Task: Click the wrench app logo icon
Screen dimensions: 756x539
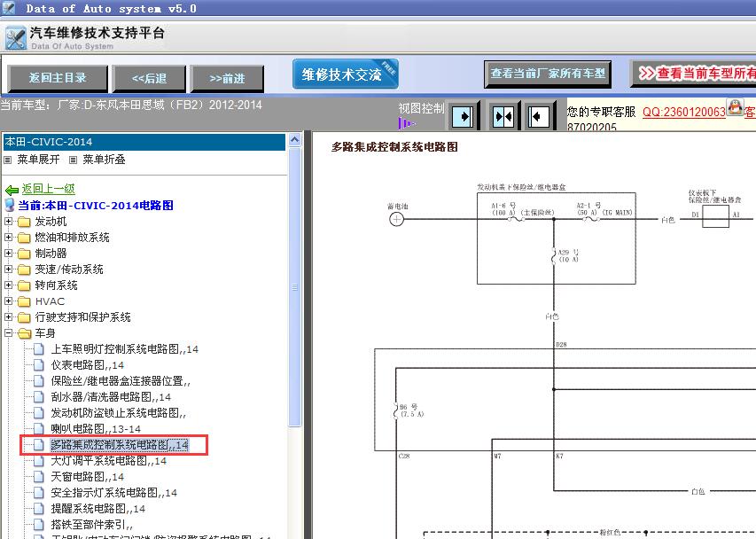Action: (16, 38)
